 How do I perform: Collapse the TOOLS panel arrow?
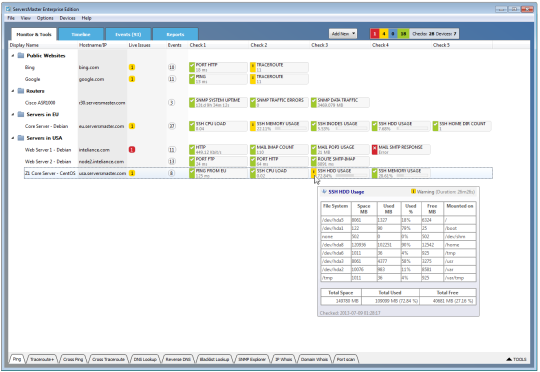click(x=509, y=359)
